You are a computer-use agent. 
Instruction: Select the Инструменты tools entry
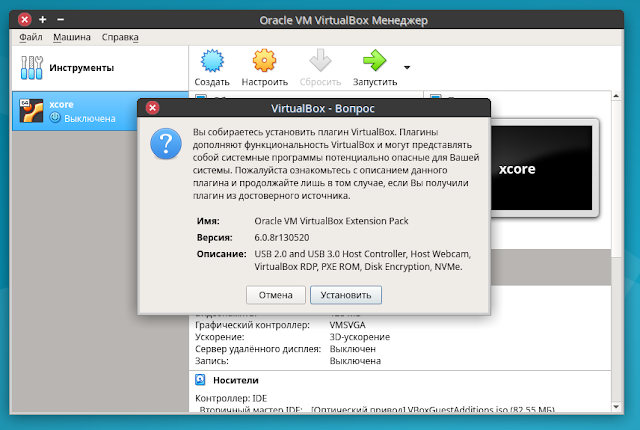100,68
